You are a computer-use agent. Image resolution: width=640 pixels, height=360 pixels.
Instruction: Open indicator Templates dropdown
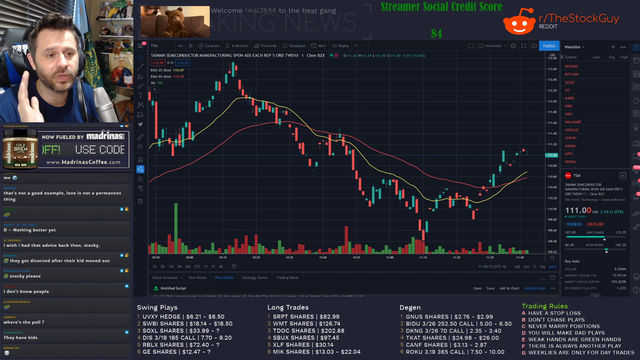(294, 46)
